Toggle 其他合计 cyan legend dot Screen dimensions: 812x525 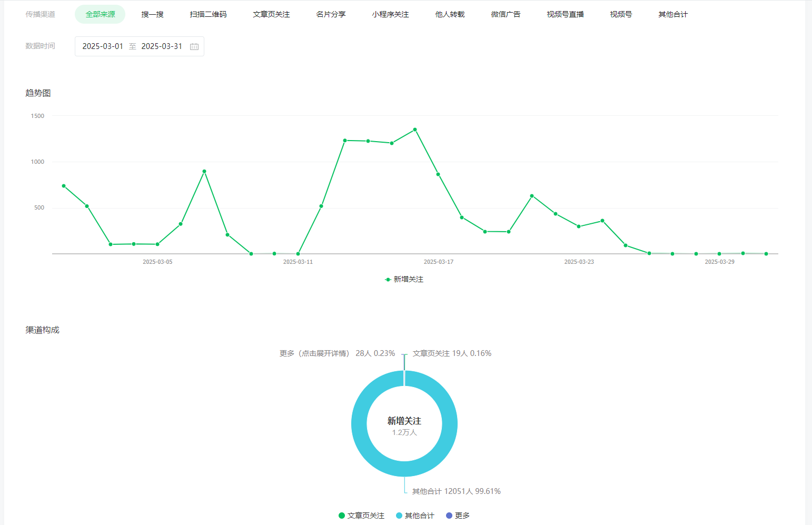[x=399, y=516]
